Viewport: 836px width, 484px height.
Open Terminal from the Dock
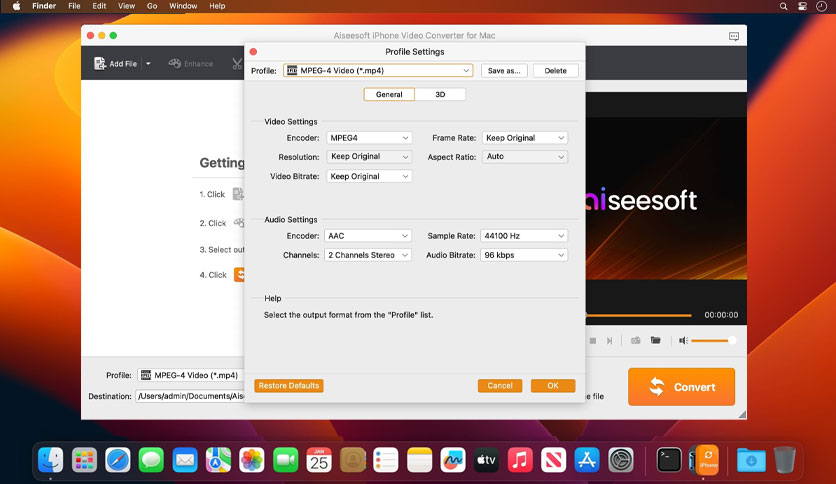click(669, 459)
